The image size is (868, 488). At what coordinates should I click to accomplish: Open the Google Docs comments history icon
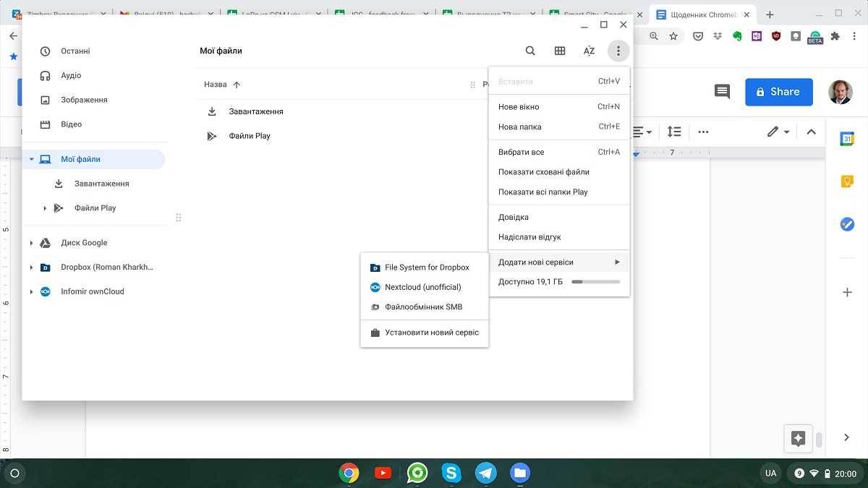click(722, 92)
